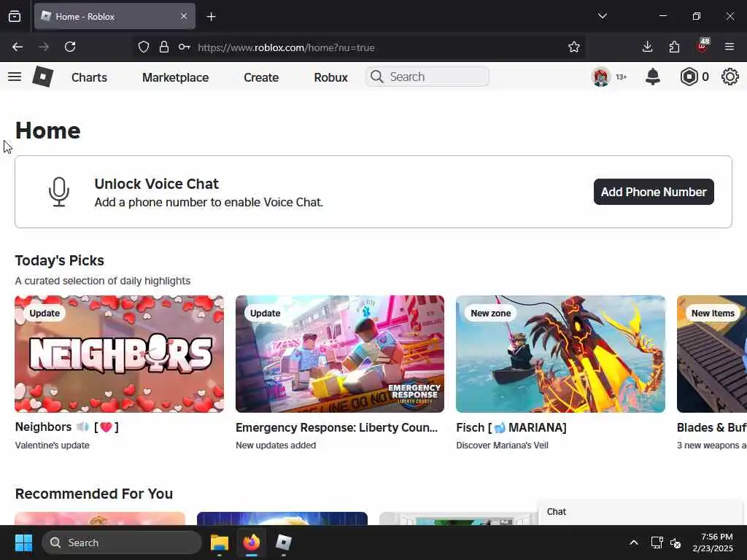The height and width of the screenshot is (560, 747).
Task: Show hidden system tray icons
Action: [634, 542]
